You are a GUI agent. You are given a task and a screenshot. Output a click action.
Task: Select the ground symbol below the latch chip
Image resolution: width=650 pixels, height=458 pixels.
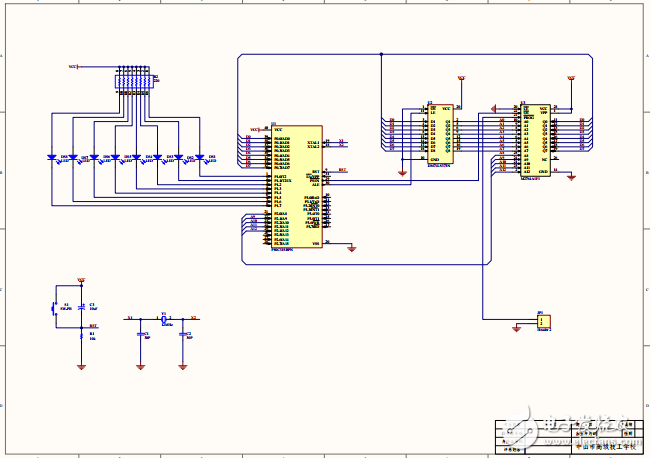402,172
